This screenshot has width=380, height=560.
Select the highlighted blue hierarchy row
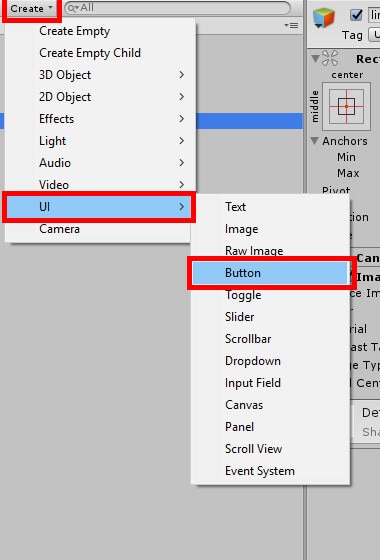pyautogui.click(x=249, y=121)
